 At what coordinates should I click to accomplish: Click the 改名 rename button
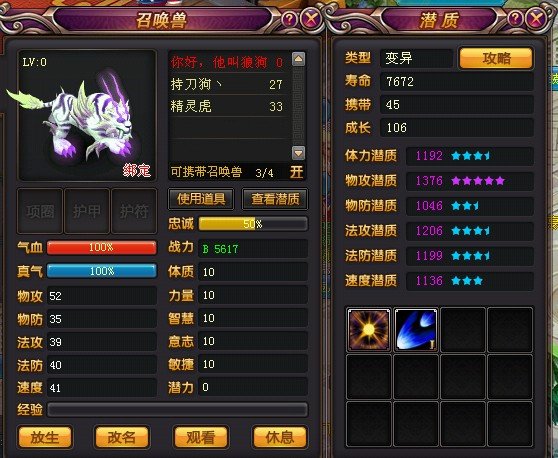pyautogui.click(x=122, y=437)
